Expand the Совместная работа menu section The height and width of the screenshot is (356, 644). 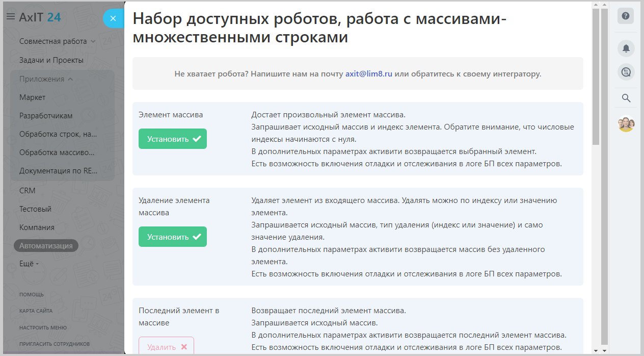(57, 41)
